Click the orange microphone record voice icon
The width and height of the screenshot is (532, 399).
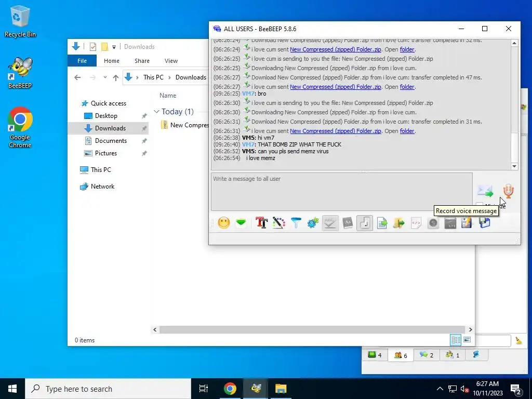(x=508, y=191)
